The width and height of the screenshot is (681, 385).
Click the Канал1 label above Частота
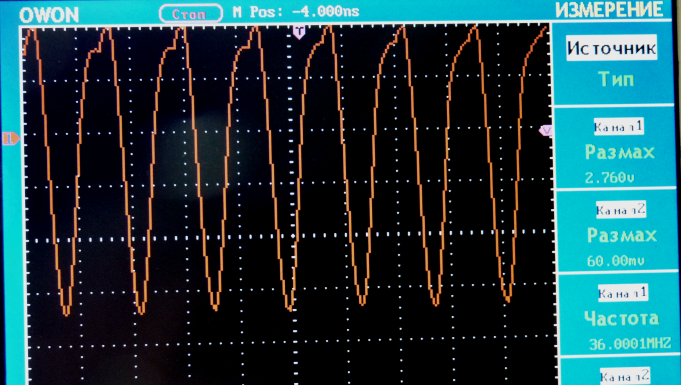click(623, 293)
